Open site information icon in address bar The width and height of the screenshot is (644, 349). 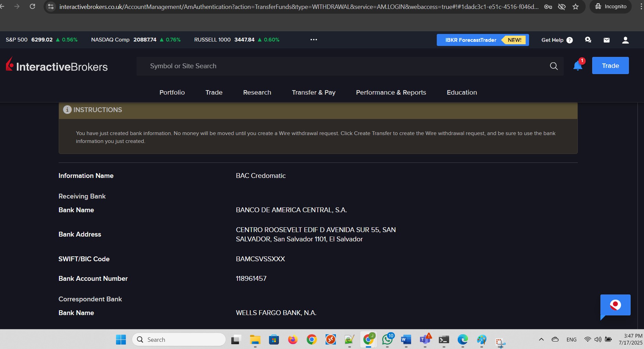(x=51, y=7)
